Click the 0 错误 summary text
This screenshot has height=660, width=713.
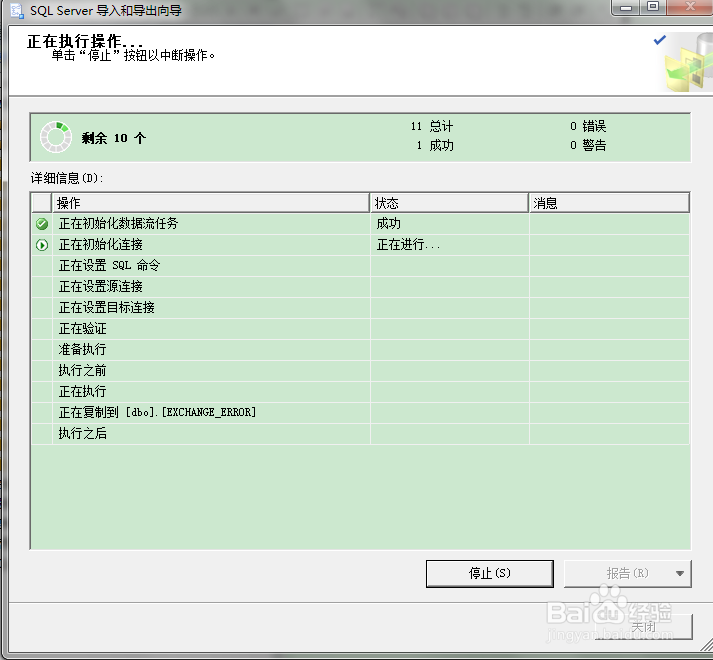pyautogui.click(x=588, y=126)
